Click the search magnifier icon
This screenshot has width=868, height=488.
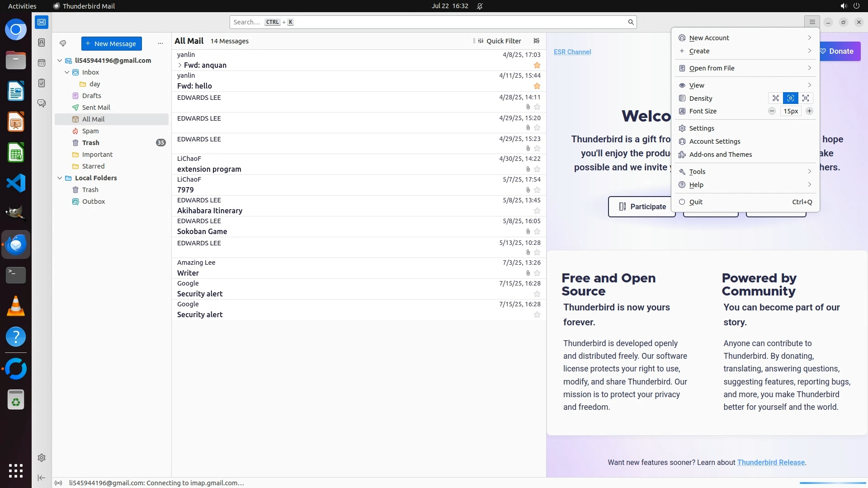coord(631,22)
